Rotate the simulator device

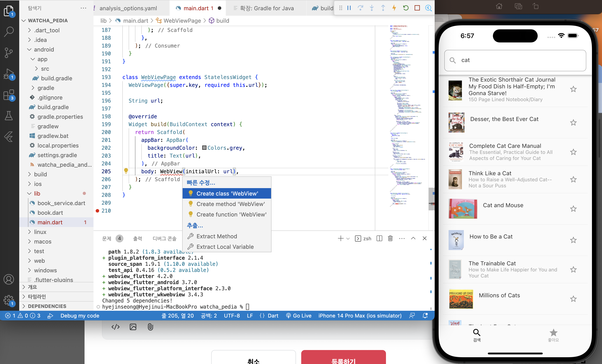coord(536,6)
